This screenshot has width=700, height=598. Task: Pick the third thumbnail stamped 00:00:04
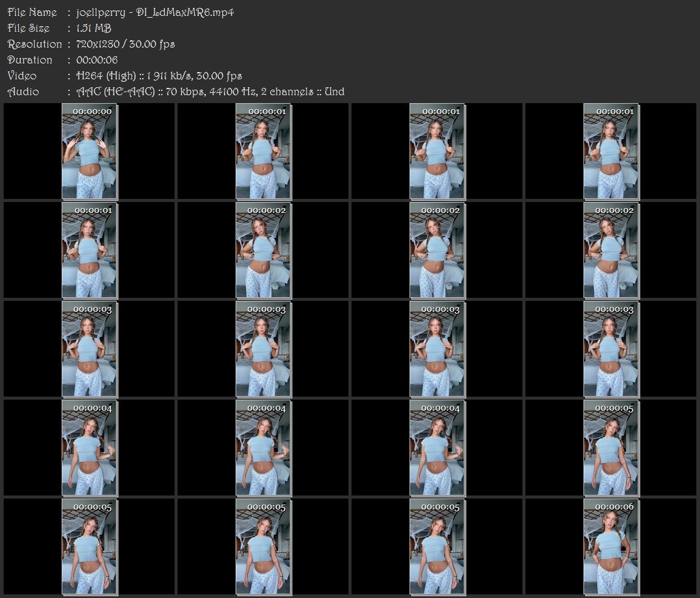point(438,448)
